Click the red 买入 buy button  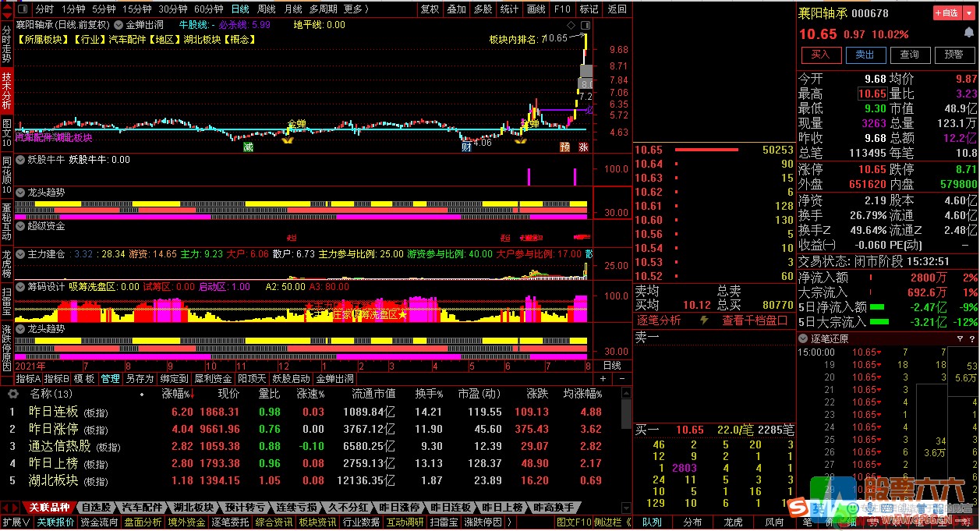pos(820,55)
